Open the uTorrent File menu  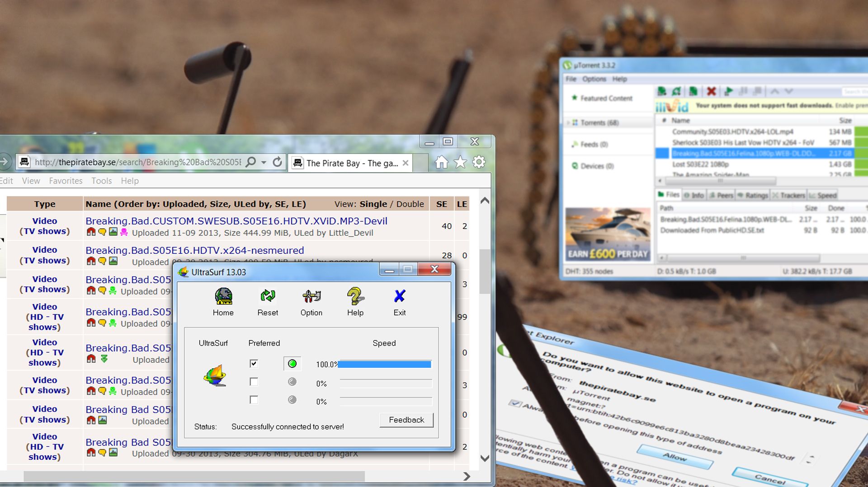(x=571, y=79)
